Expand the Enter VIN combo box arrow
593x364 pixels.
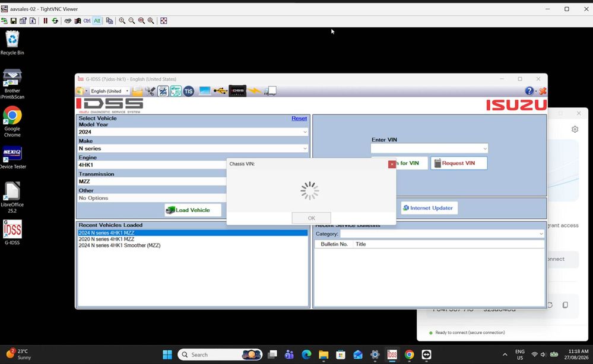tap(485, 148)
